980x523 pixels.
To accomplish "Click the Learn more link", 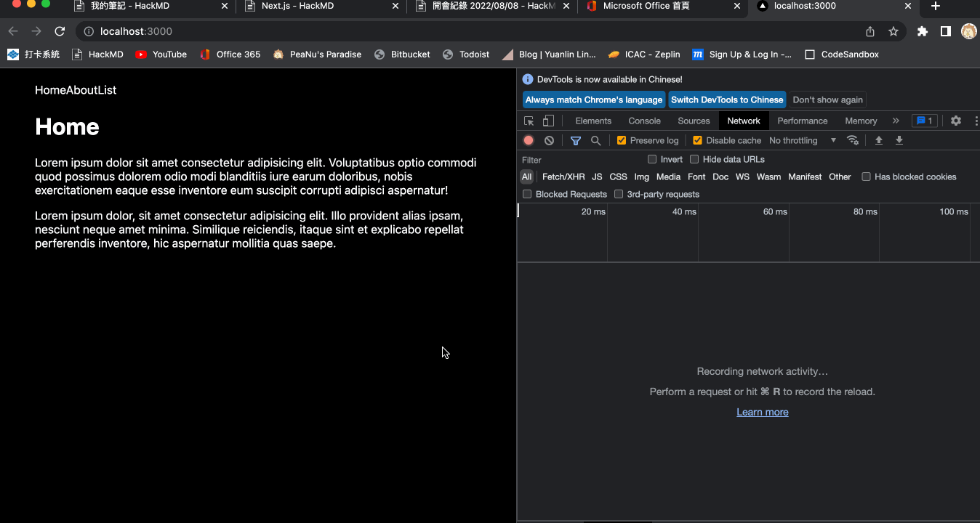I will [x=762, y=412].
